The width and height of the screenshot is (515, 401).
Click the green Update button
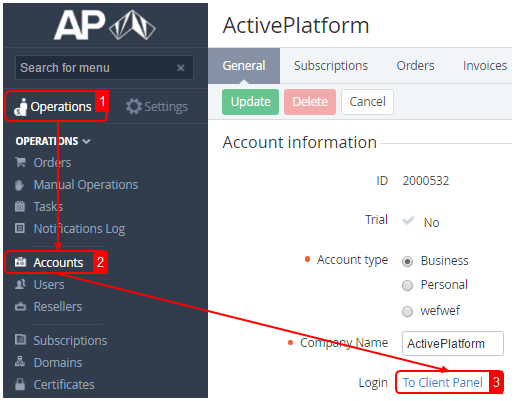pos(250,102)
